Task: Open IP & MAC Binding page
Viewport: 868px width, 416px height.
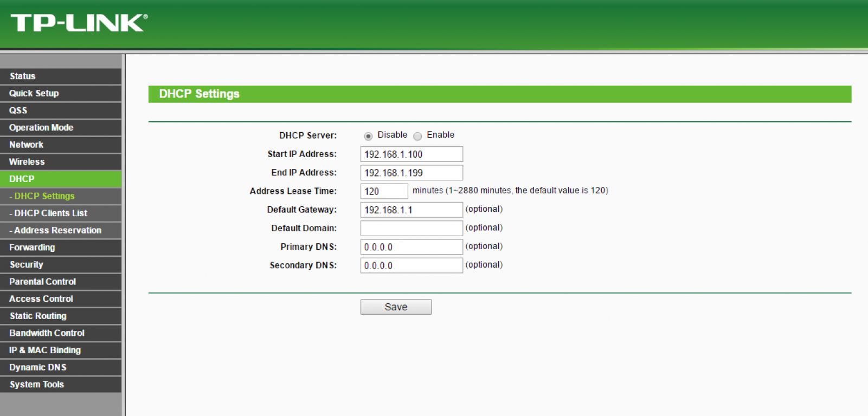Action: click(x=61, y=350)
